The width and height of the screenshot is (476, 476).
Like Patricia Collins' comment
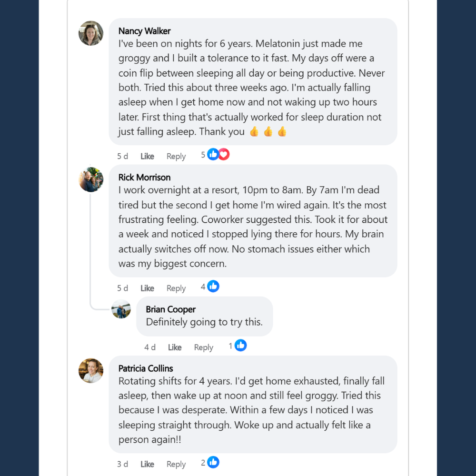pyautogui.click(x=147, y=464)
